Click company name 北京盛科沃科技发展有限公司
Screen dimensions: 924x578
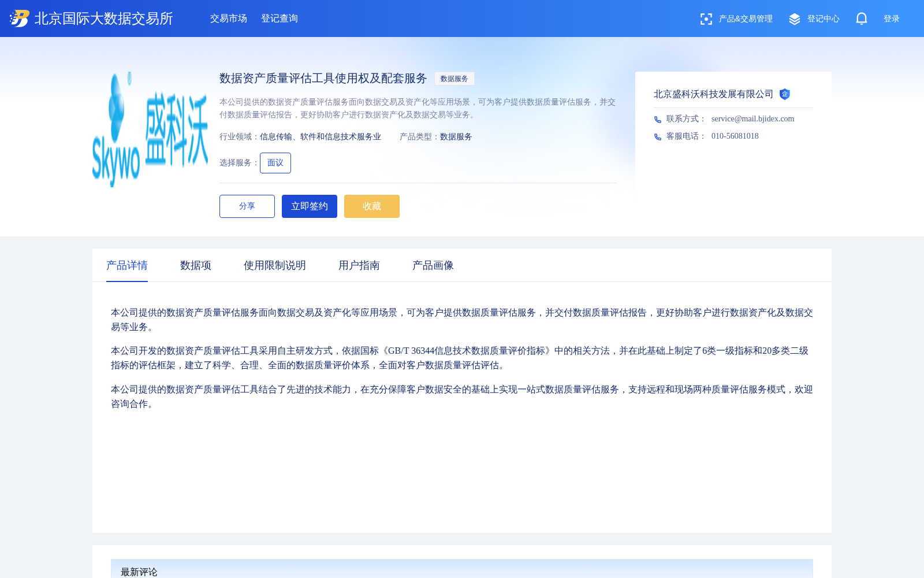pyautogui.click(x=713, y=94)
